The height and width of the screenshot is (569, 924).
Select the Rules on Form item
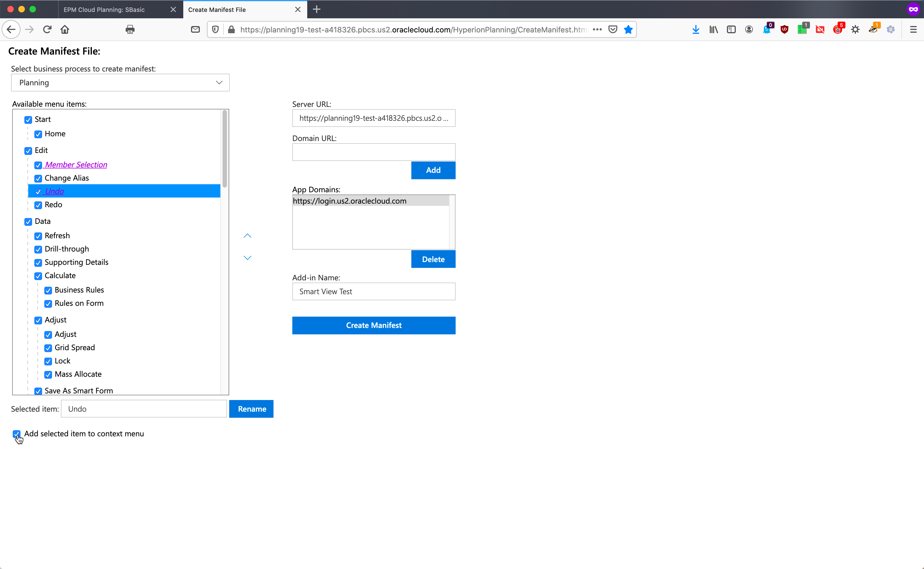pyautogui.click(x=79, y=303)
